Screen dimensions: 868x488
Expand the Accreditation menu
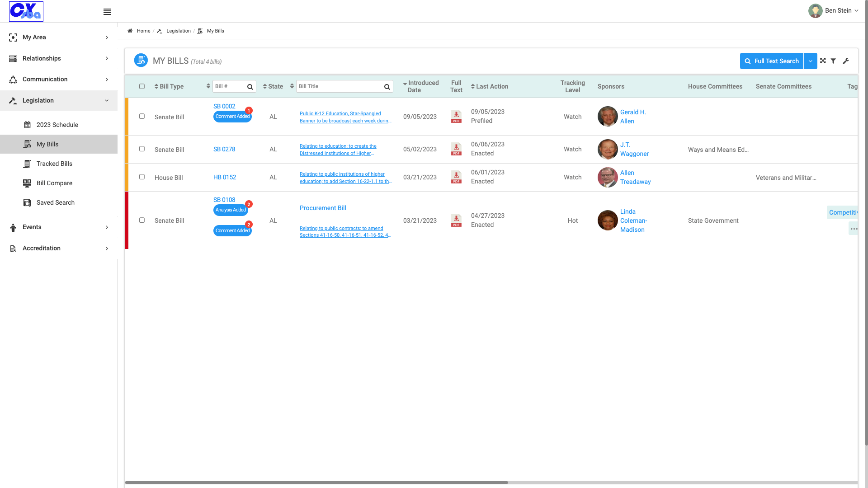(59, 248)
